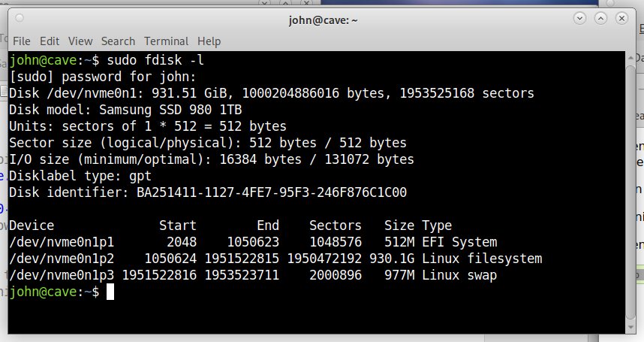The image size is (644, 342).
Task: Click end value 1951522815
Action: [242, 259]
